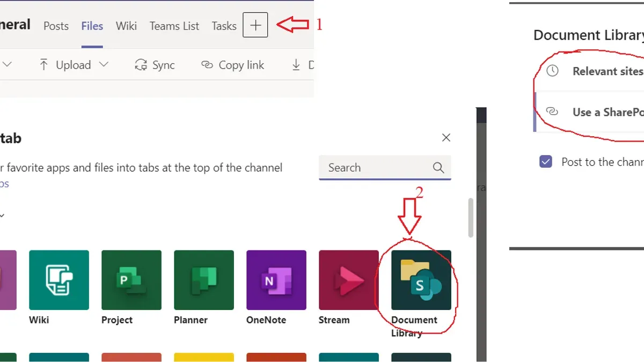Open the Teams List tab
The width and height of the screenshot is (644, 362).
click(174, 26)
